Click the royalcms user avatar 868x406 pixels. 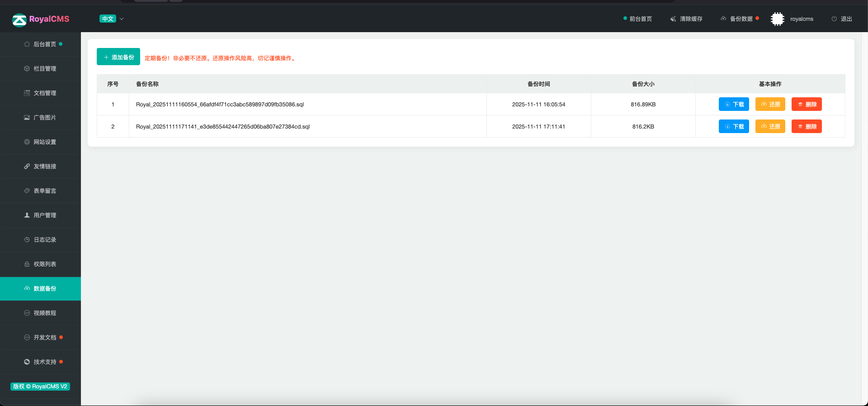coord(777,19)
